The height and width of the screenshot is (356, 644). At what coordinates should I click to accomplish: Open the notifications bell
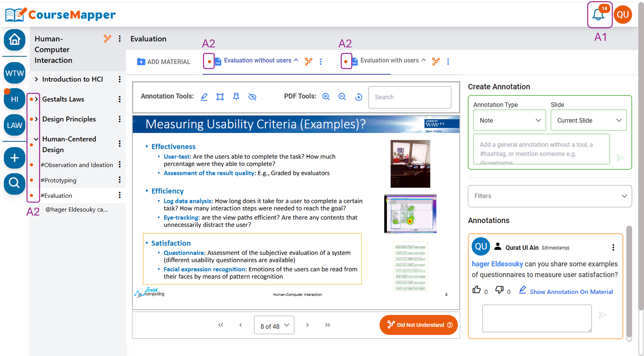(598, 15)
